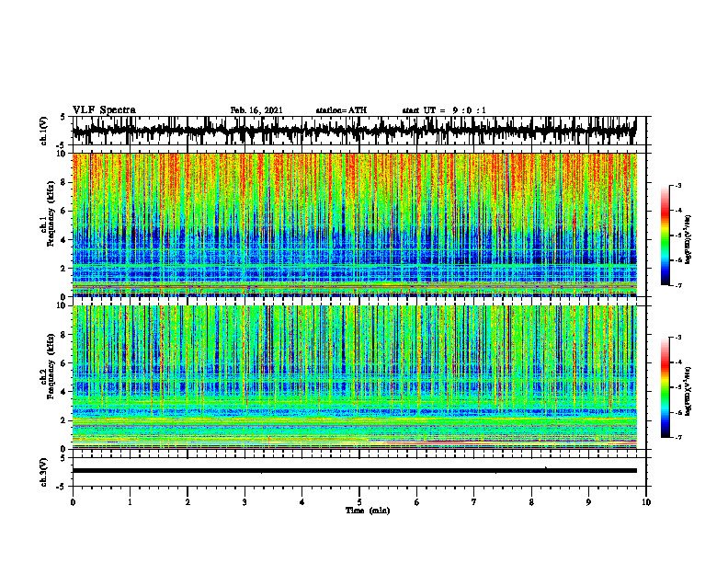The width and height of the screenshot is (728, 563).
Task: Click the 6 kHz tick label on ch.1 spectrogram
Action: tap(65, 211)
